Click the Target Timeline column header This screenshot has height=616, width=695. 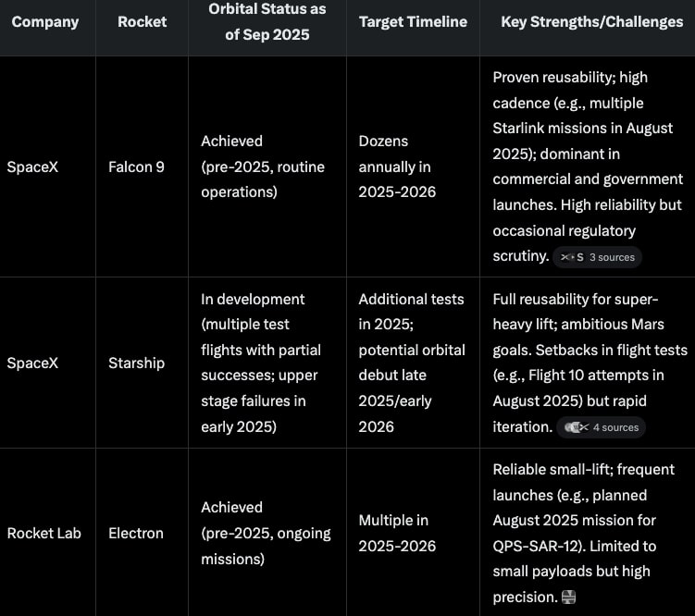[413, 21]
